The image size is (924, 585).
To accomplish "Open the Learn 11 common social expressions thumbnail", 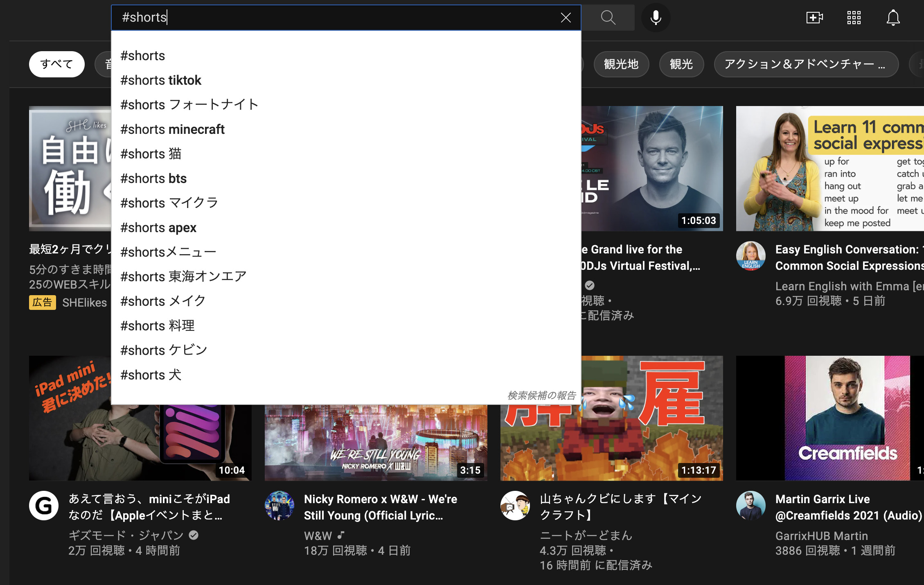I will coord(830,169).
